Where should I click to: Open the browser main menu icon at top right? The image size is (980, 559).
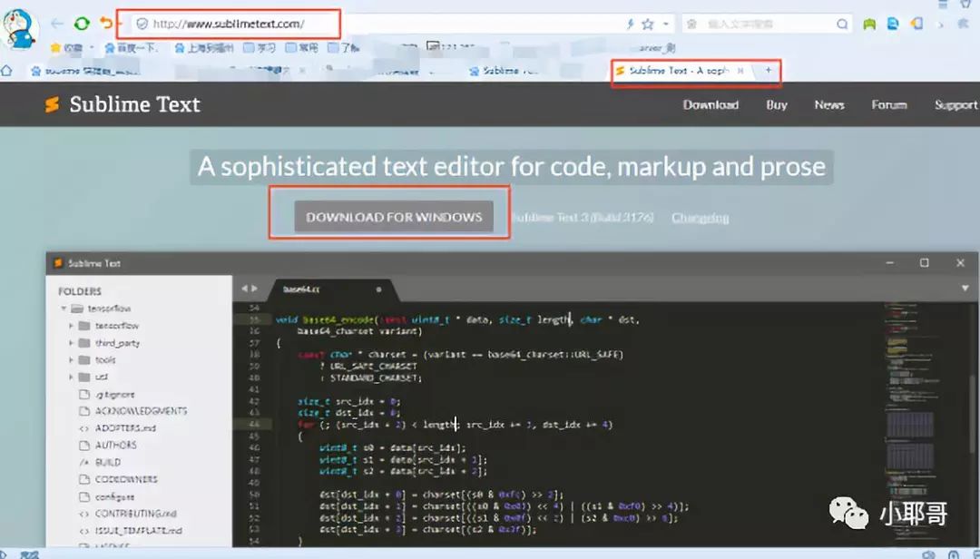point(943,4)
